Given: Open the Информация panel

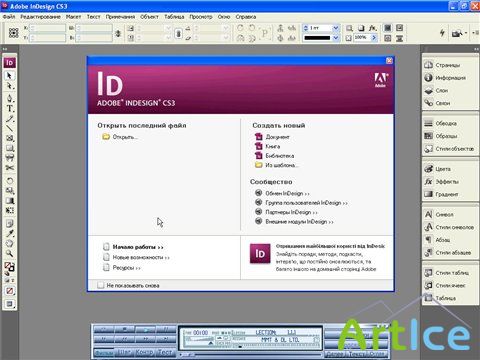Looking at the screenshot, I should 451,78.
